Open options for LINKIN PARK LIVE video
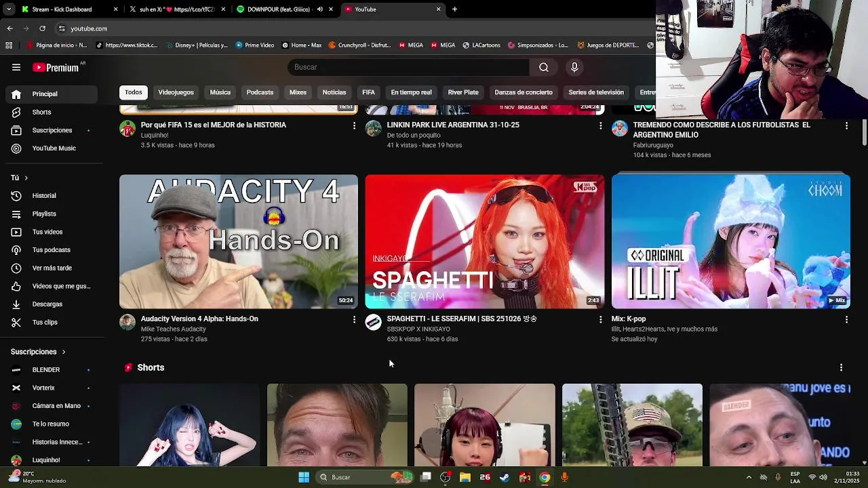Screen dimensions: 868x488 600,125
